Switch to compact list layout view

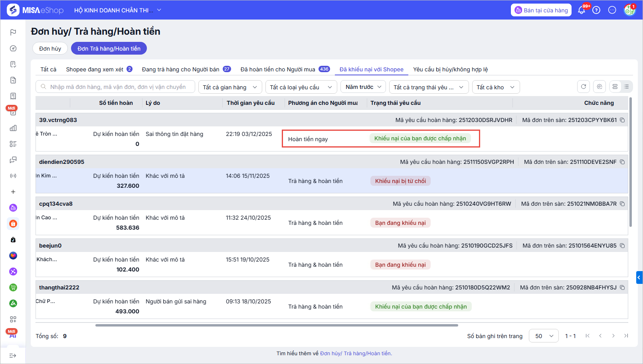pyautogui.click(x=626, y=87)
